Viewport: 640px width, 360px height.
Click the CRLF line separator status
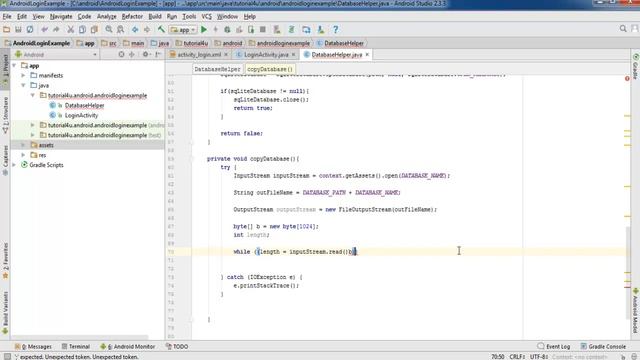(x=517, y=357)
